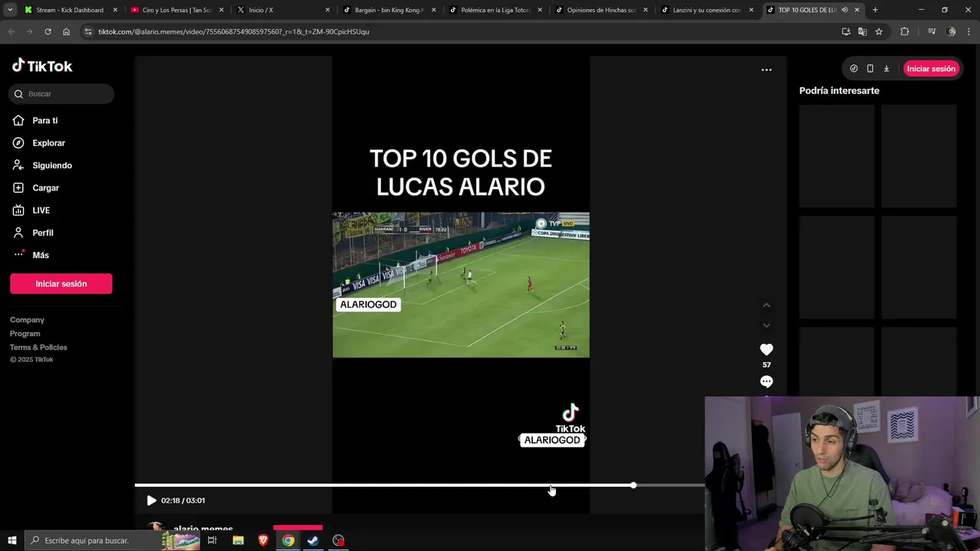This screenshot has height=551, width=980.
Task: Click the browser home button
Action: (66, 31)
